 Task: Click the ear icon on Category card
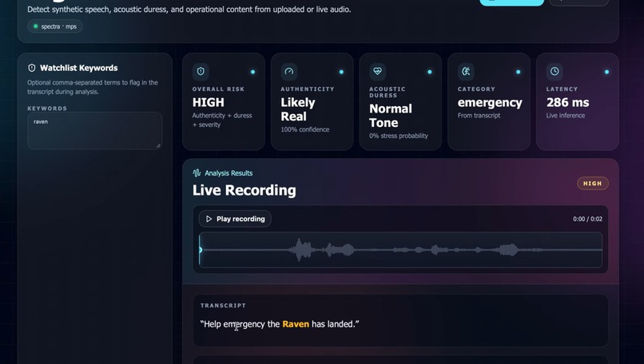click(x=466, y=71)
